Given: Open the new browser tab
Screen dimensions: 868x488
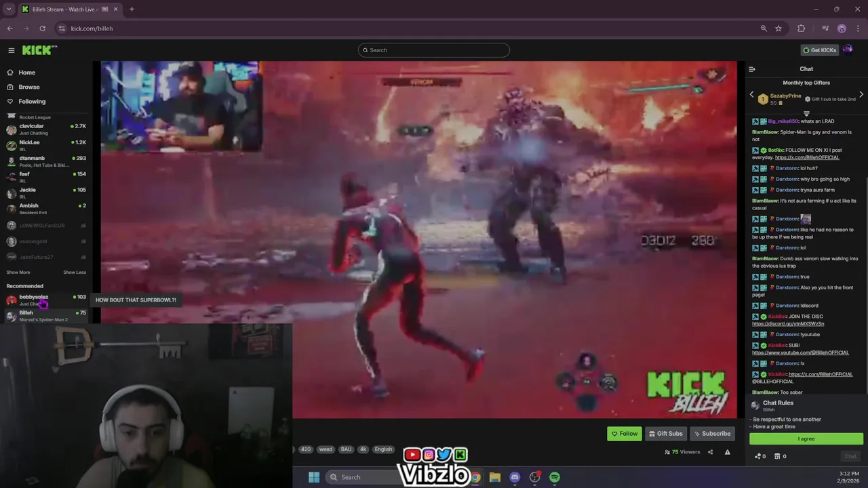Looking at the screenshot, I should (132, 9).
